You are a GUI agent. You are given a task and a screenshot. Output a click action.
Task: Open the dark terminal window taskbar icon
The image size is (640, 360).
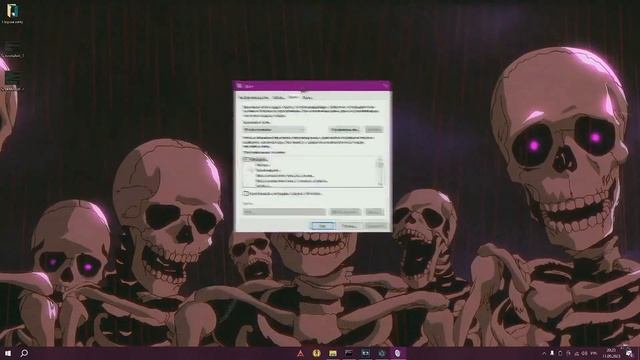click(x=349, y=353)
